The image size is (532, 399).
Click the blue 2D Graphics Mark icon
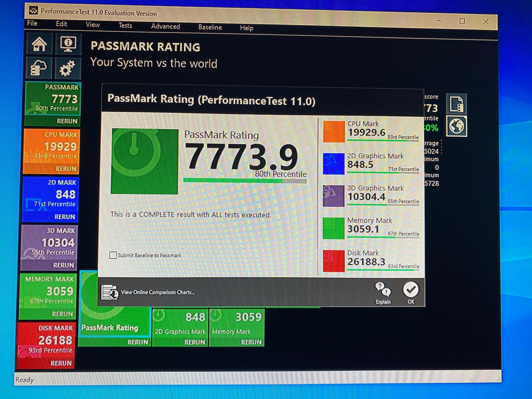point(334,164)
